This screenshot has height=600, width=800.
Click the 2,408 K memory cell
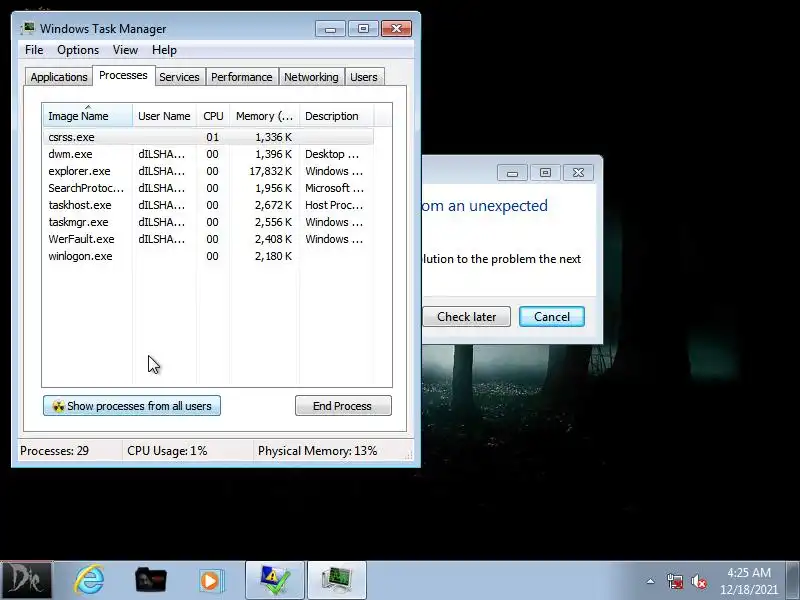click(x=273, y=239)
